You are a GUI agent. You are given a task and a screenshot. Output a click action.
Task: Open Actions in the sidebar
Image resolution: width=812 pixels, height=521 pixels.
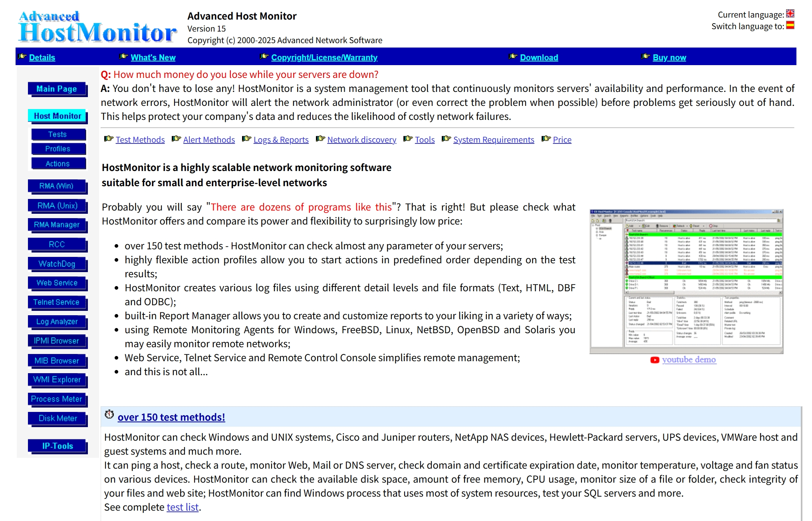58,164
